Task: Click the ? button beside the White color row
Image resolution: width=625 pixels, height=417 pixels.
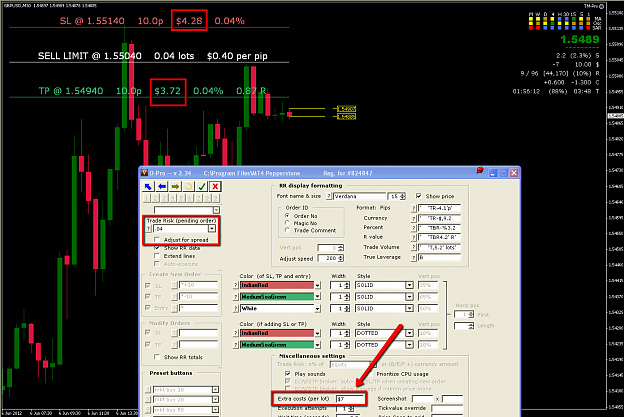Action: point(236,309)
